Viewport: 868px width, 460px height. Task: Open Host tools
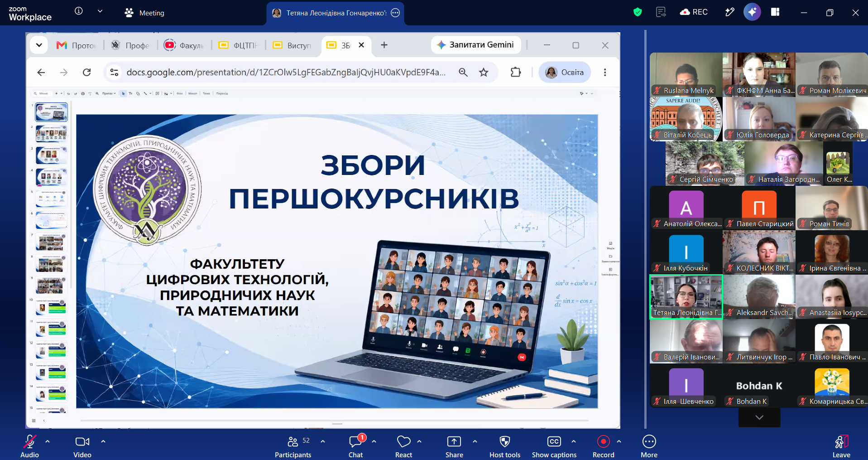point(505,446)
